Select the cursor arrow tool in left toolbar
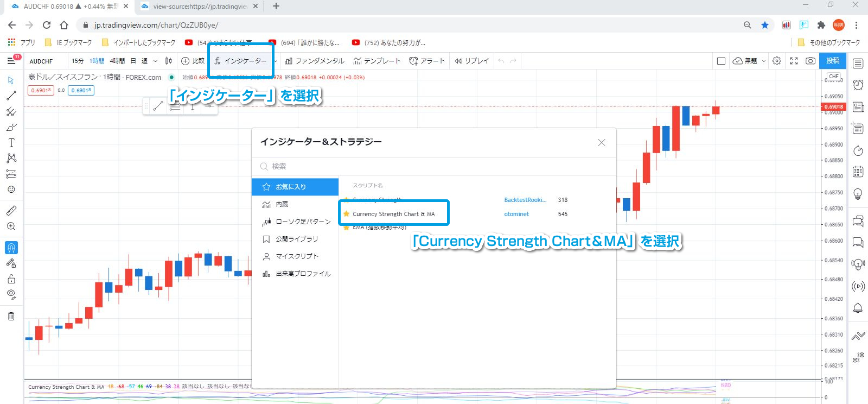This screenshot has width=868, height=404. (11, 80)
